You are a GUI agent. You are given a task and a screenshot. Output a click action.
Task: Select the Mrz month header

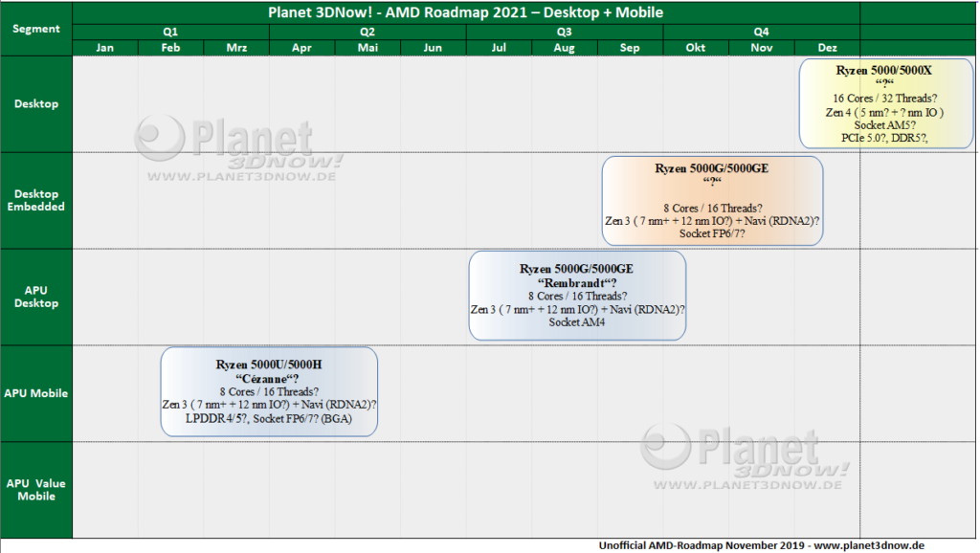tap(236, 48)
